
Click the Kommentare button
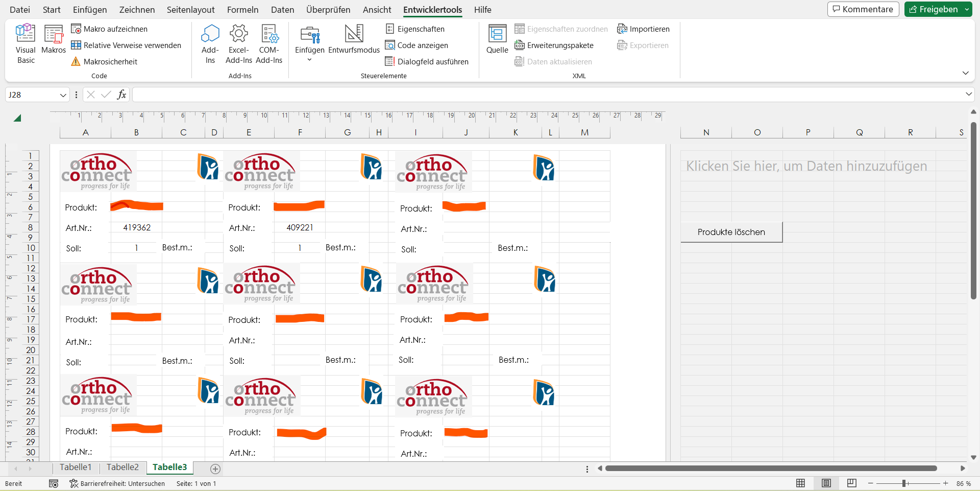[x=863, y=9]
